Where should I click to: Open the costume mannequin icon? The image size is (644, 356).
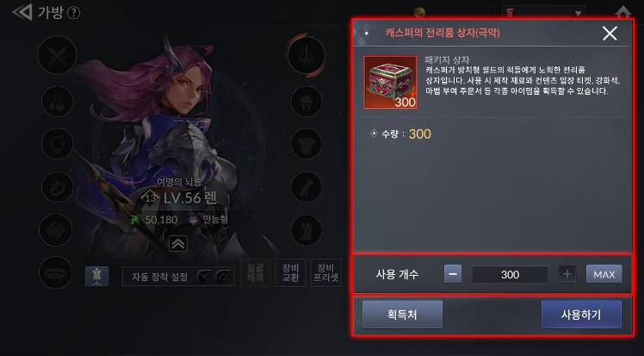coord(97,276)
